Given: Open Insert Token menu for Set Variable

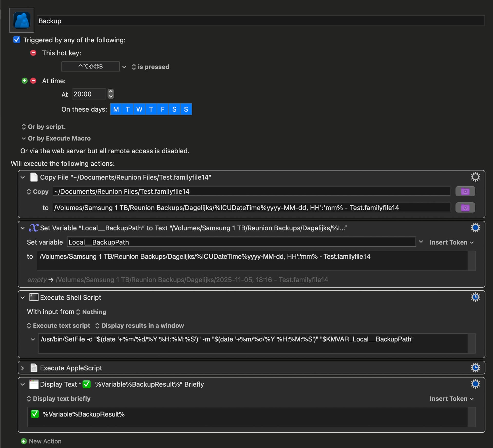Looking at the screenshot, I should tap(451, 242).
